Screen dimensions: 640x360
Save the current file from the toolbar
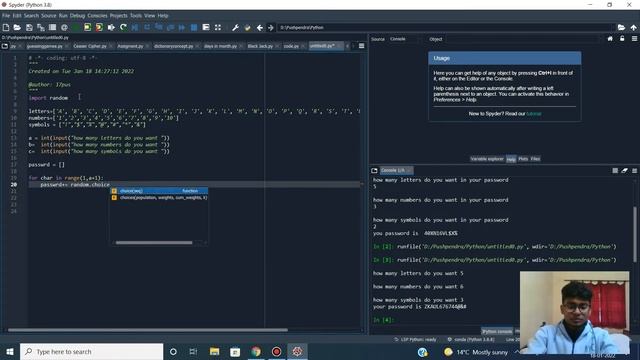point(29,27)
